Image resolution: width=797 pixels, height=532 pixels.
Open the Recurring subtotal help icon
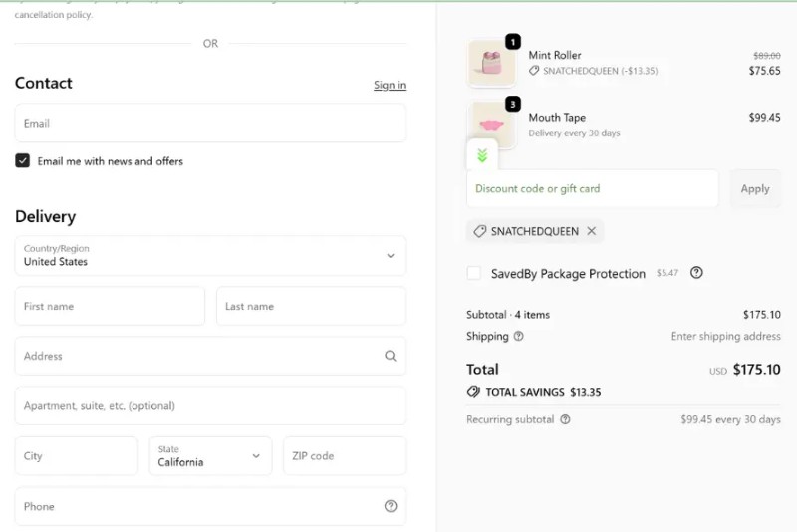point(565,419)
